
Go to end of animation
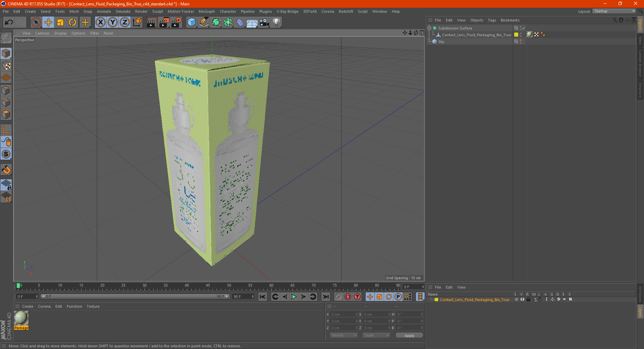pos(325,297)
